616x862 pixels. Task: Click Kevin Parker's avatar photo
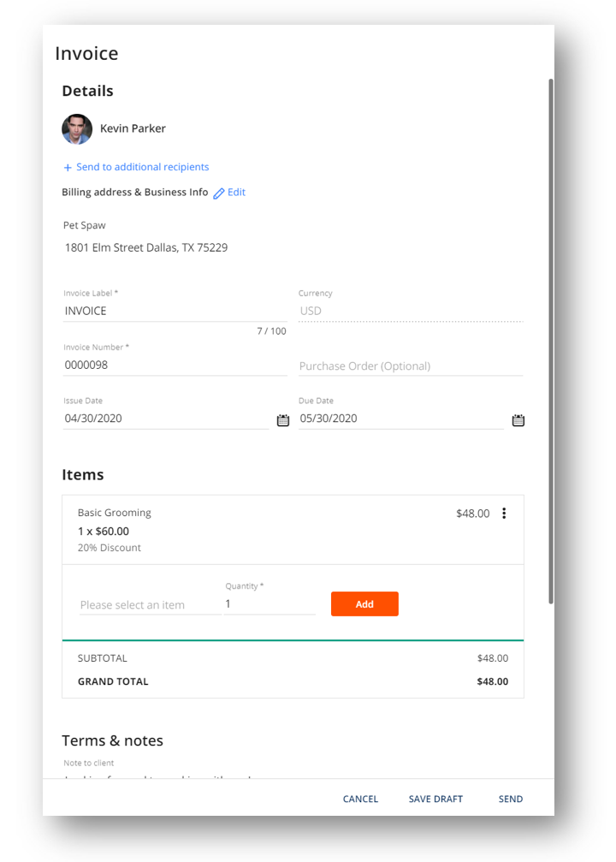(x=77, y=129)
